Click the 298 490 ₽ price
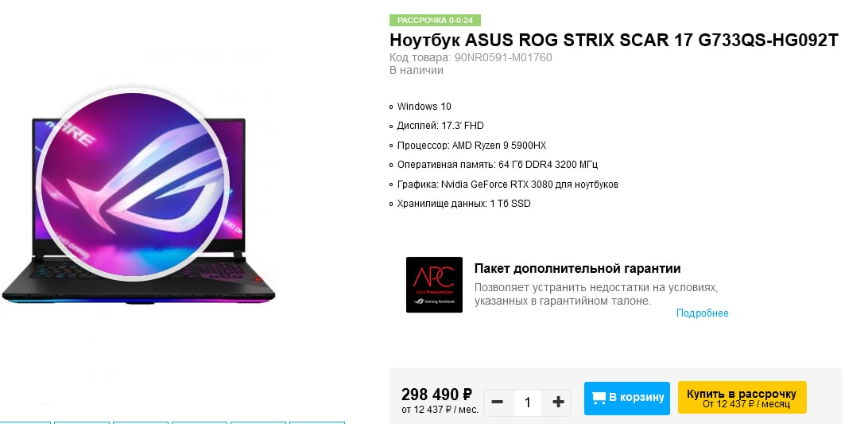The image size is (868, 424). tap(436, 395)
